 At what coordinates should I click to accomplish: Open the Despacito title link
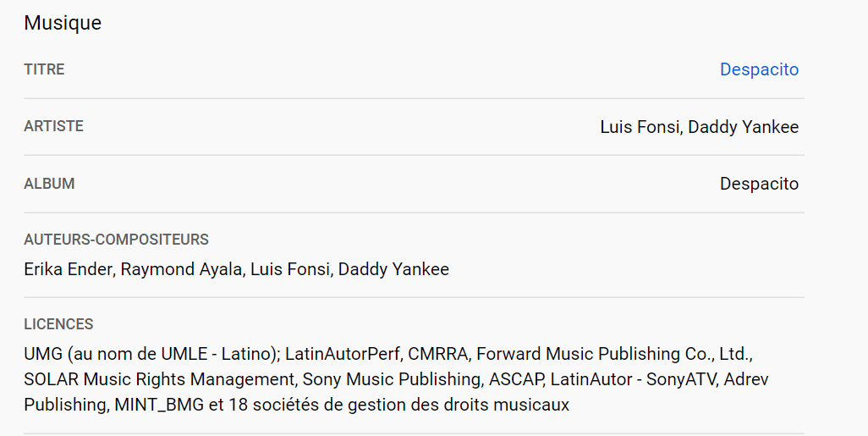tap(759, 69)
